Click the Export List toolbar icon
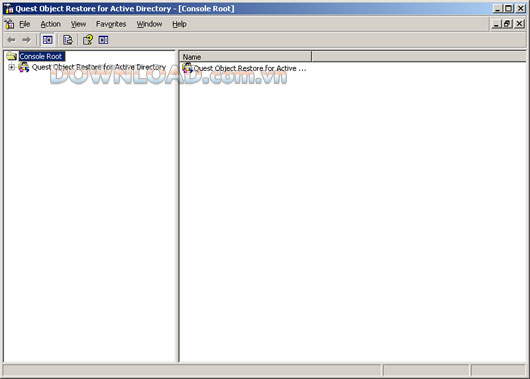This screenshot has width=530, height=379. click(x=68, y=40)
